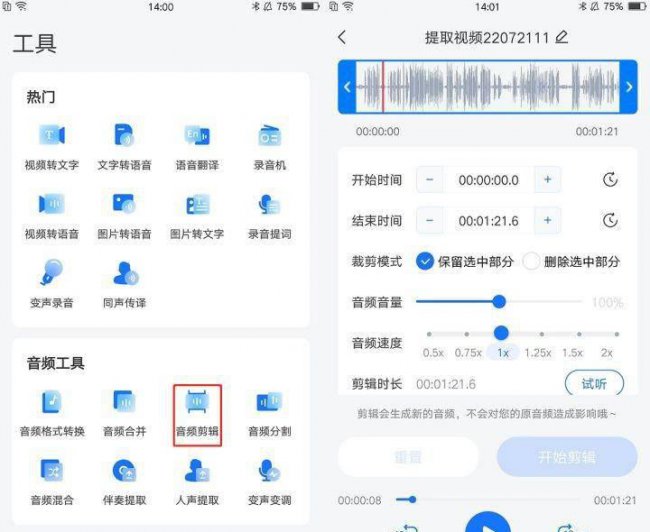Click the 音频音量 volume slider handle
650x532 pixels.
pyautogui.click(x=499, y=301)
